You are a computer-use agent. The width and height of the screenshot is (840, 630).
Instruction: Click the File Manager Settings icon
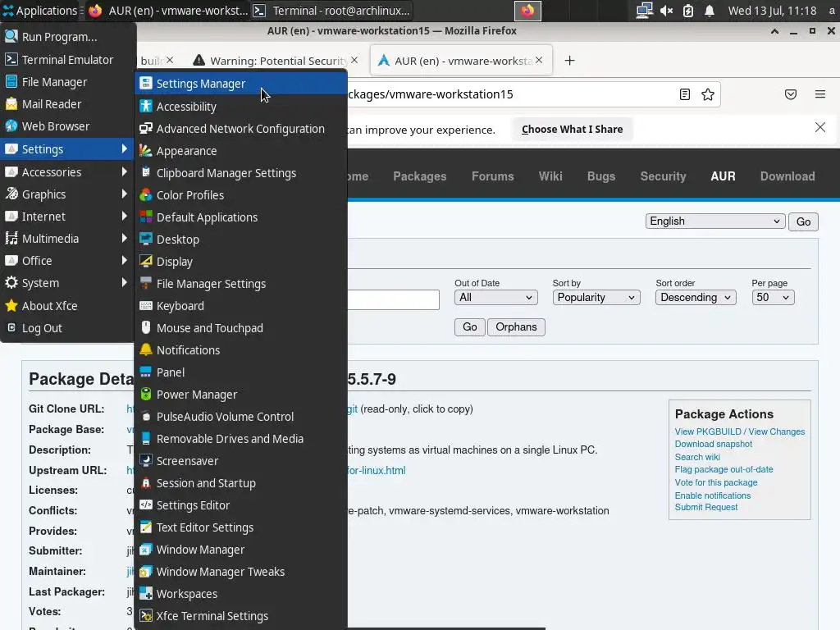coord(146,283)
